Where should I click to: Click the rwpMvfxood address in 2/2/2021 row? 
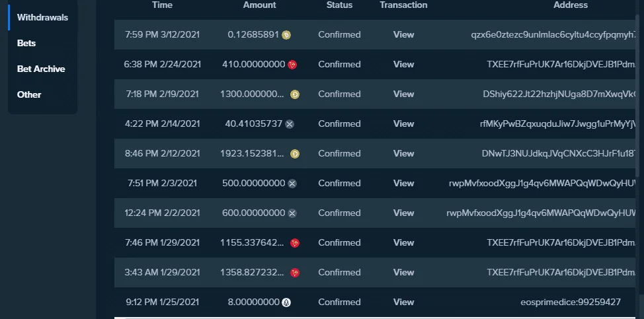[x=542, y=213]
